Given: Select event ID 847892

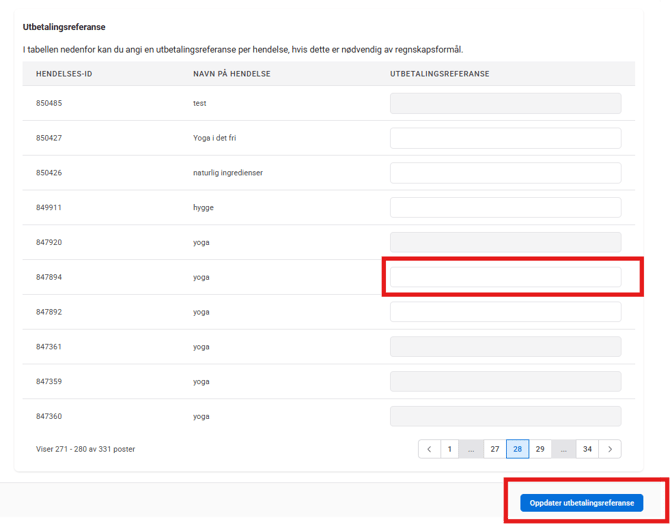Looking at the screenshot, I should point(49,312).
